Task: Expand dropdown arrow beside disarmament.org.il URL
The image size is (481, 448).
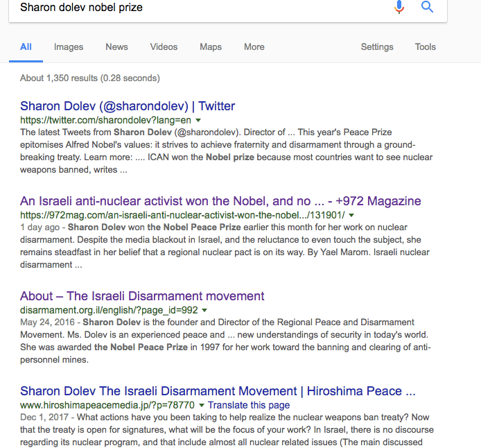Action: point(205,310)
